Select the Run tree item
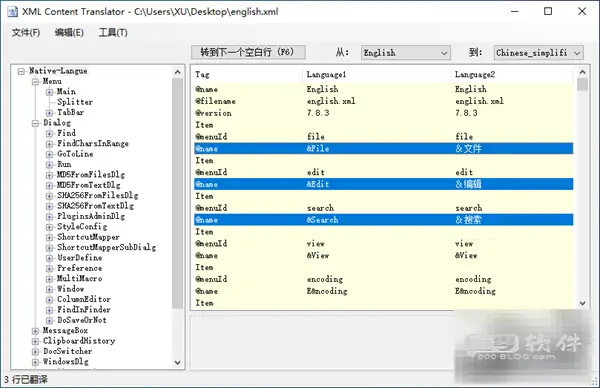This screenshot has width=600, height=388. pyautogui.click(x=64, y=164)
